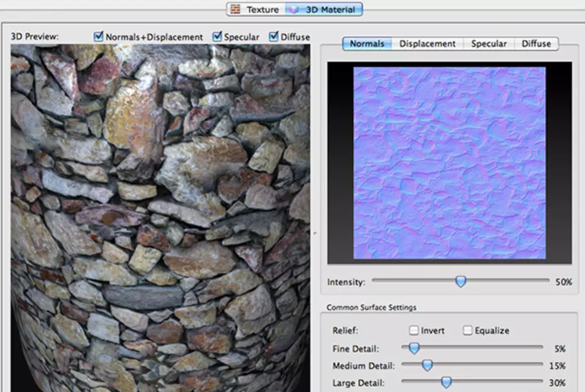585x392 pixels.
Task: Uncheck the Specular preview checkbox
Action: [x=217, y=36]
